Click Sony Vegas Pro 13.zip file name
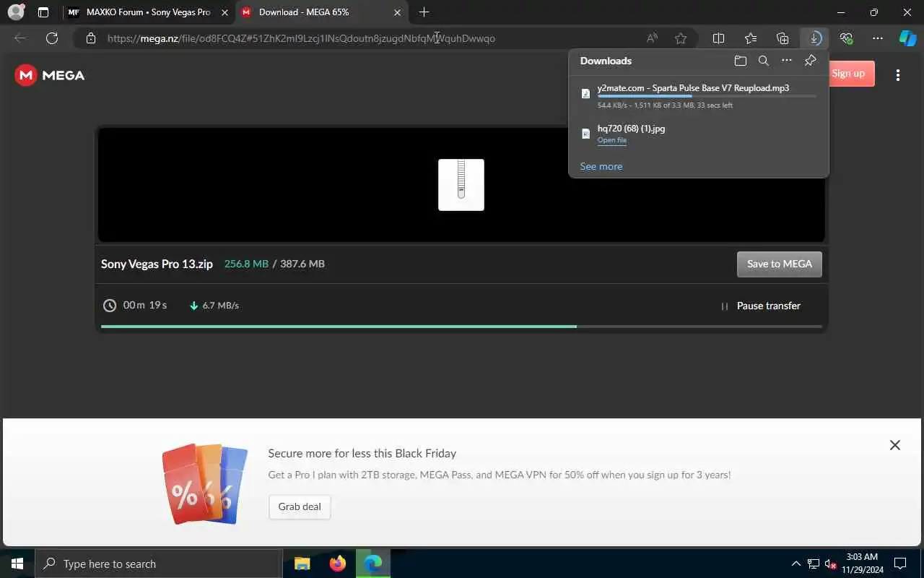The height and width of the screenshot is (578, 924). click(157, 264)
